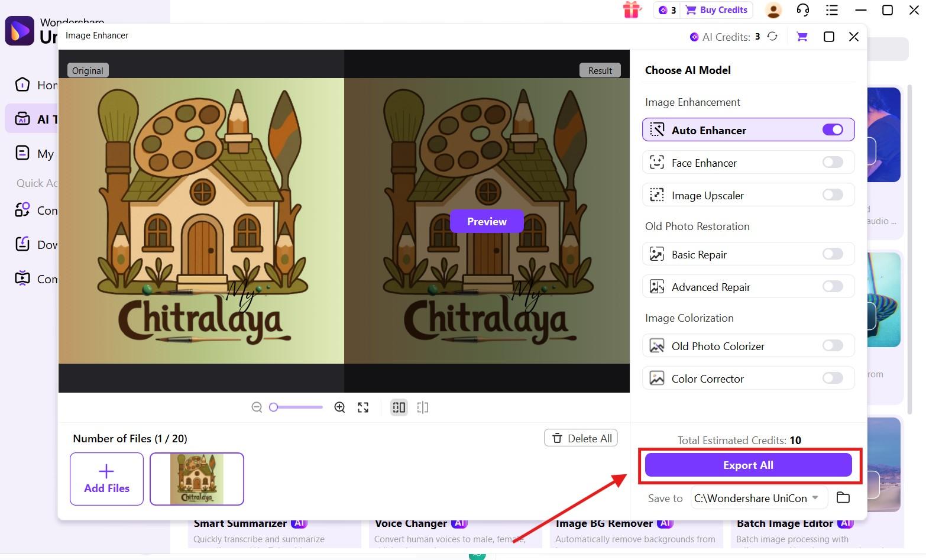Select the side-by-side compare view icon
This screenshot has width=926, height=560.
[x=399, y=407]
